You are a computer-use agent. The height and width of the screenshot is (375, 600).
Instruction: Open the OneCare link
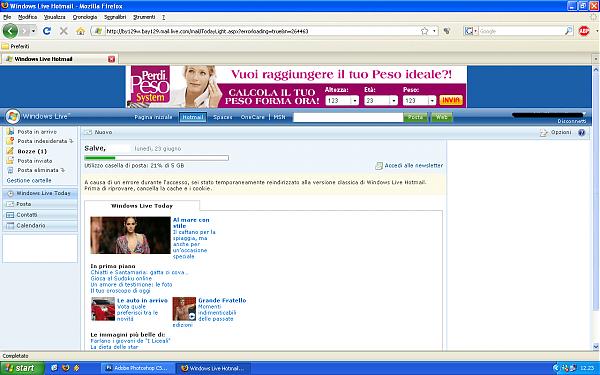(x=253, y=117)
